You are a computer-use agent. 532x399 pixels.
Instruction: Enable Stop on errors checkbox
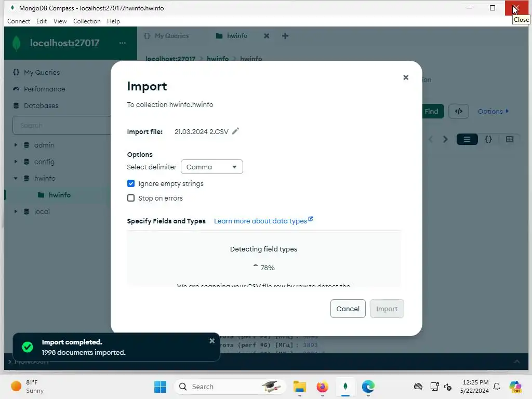pyautogui.click(x=130, y=198)
